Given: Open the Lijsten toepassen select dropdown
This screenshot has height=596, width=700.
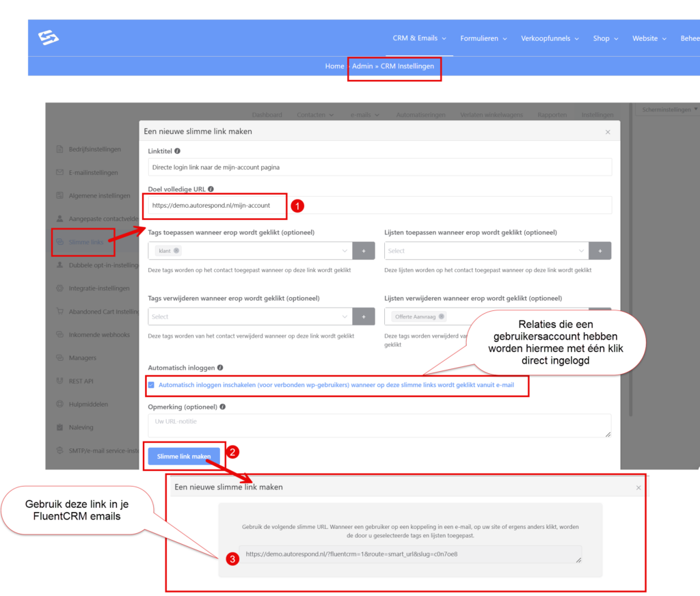Looking at the screenshot, I should (x=580, y=251).
